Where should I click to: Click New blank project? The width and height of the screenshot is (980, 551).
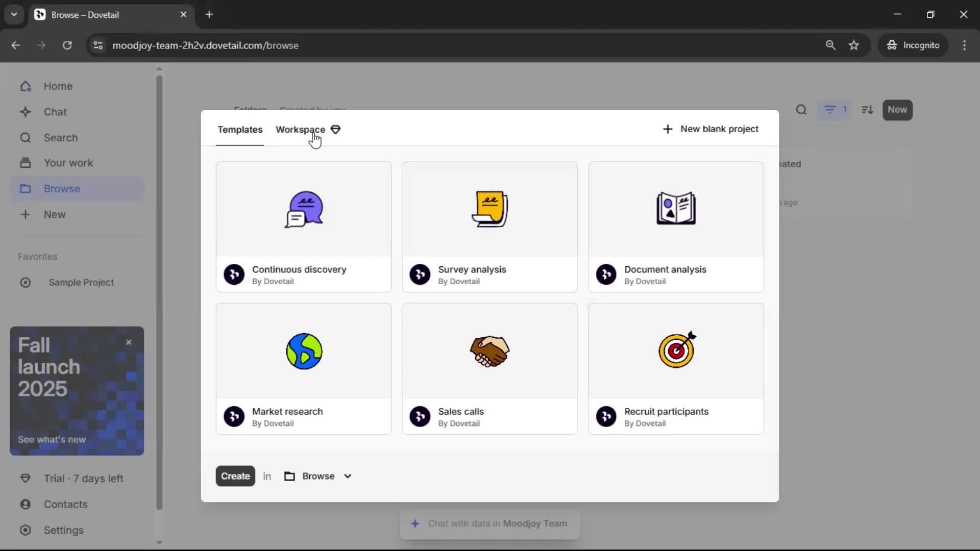coord(710,129)
